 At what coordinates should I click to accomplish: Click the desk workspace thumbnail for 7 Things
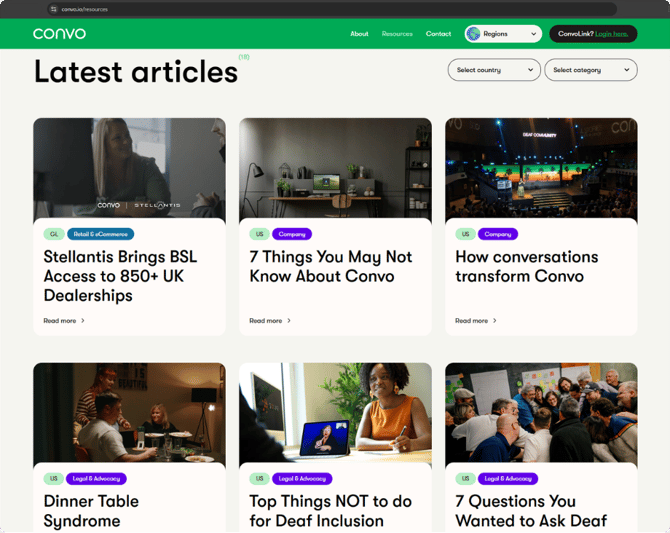(335, 169)
